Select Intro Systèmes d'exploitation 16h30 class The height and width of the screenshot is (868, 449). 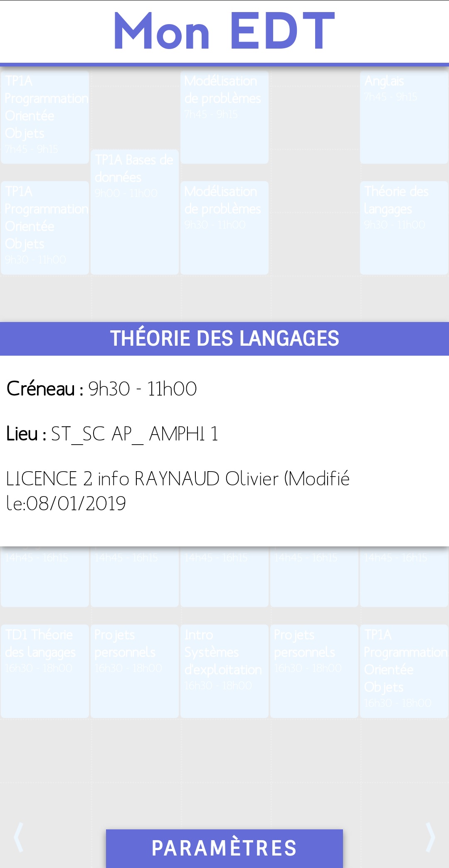click(224, 671)
